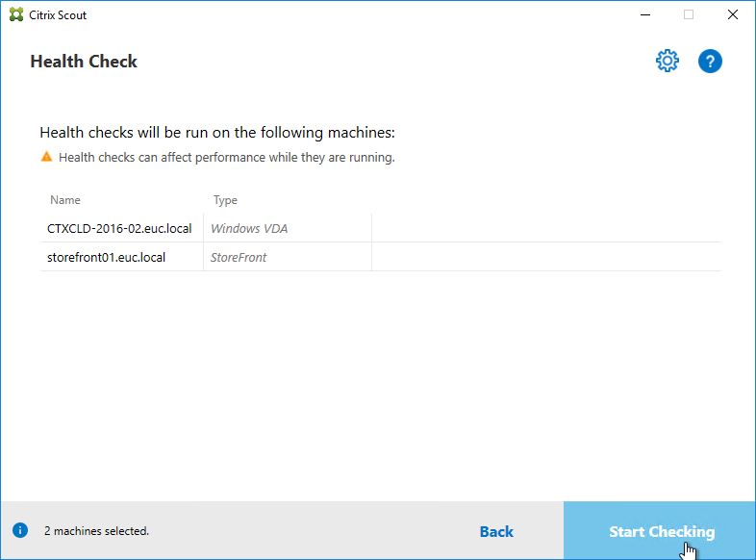Open settings with the gear icon
This screenshot has height=560, width=756.
click(x=667, y=62)
